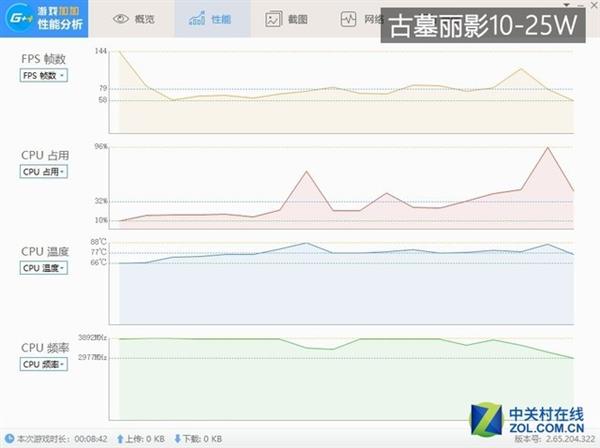Click the clock icon in status bar
The image size is (600, 448).
click(9, 438)
